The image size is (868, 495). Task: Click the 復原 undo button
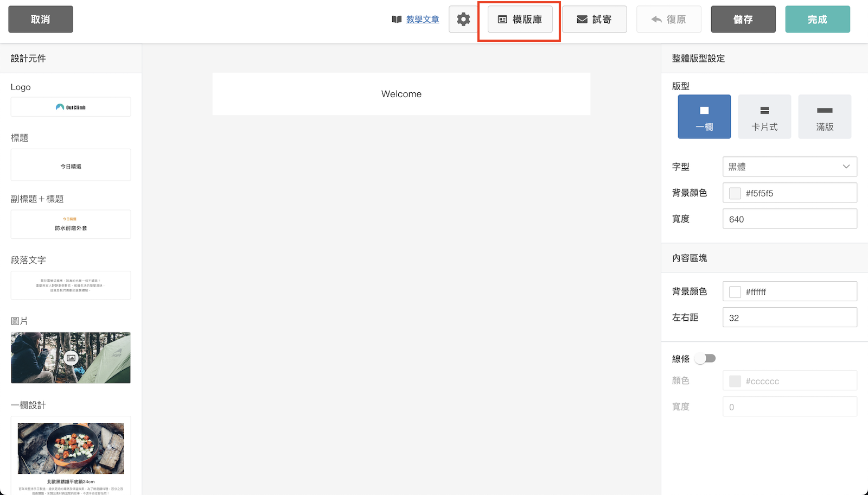click(668, 20)
